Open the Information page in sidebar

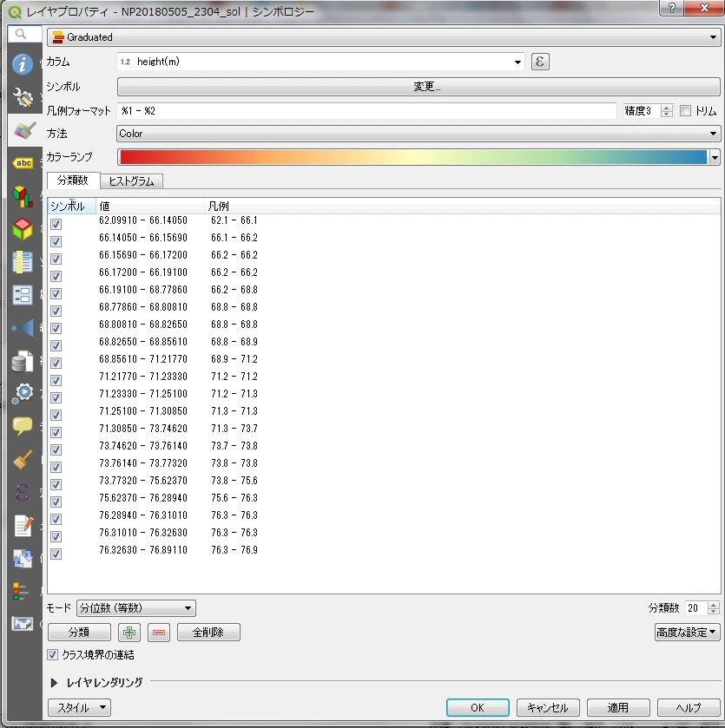click(23, 63)
